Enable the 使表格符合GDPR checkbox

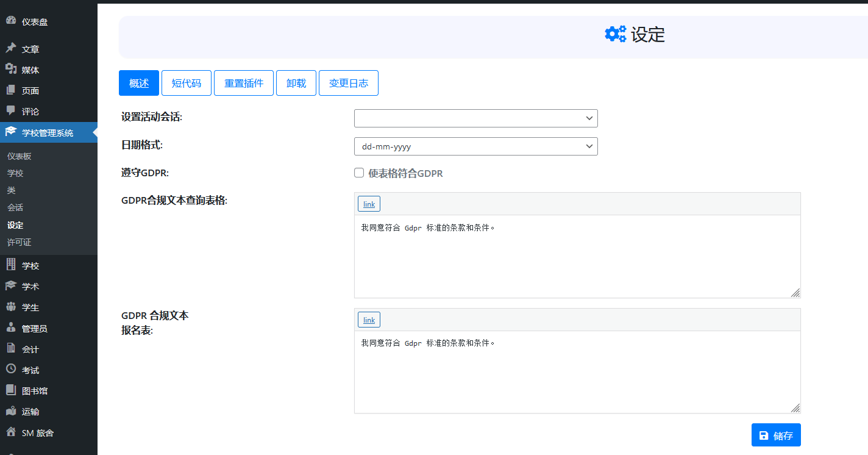(359, 173)
